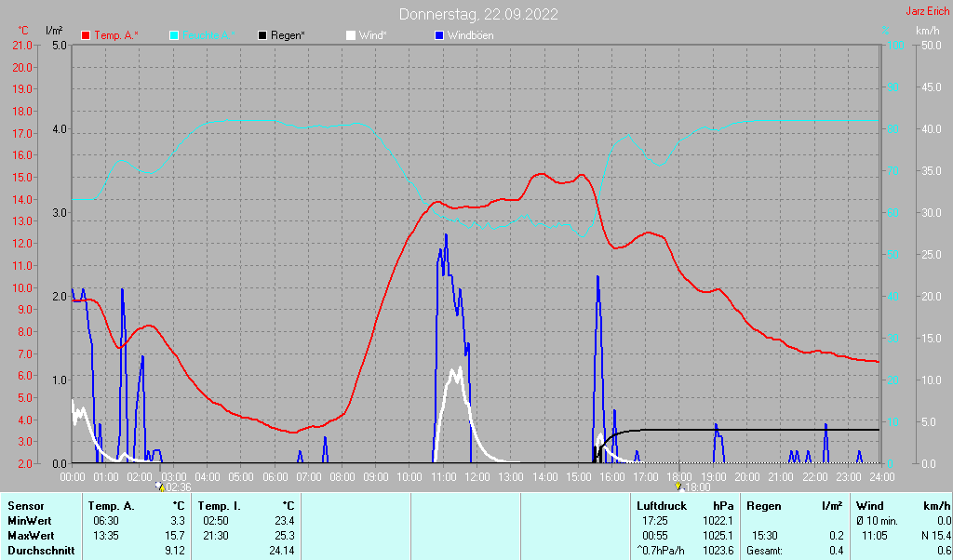Image resolution: width=953 pixels, height=560 pixels.
Task: Click the black Regen legend swatch
Action: tap(262, 36)
